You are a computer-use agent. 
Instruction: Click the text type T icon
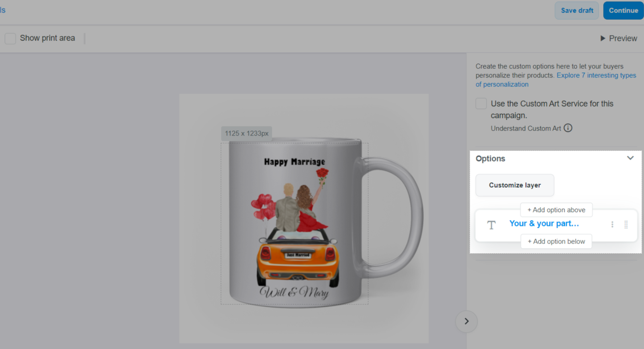click(491, 225)
